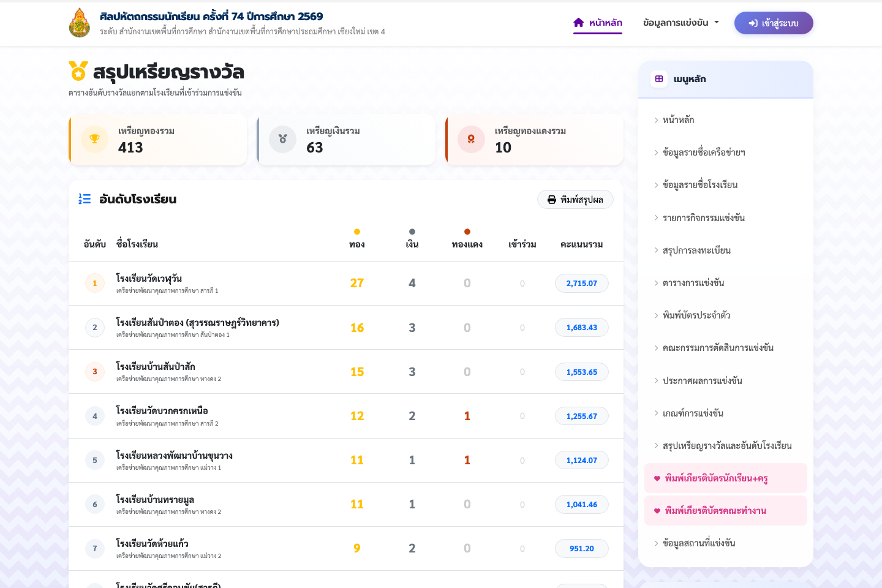This screenshot has width=882, height=588.
Task: Click the grid icon next to เมนูหลัก
Action: point(659,79)
